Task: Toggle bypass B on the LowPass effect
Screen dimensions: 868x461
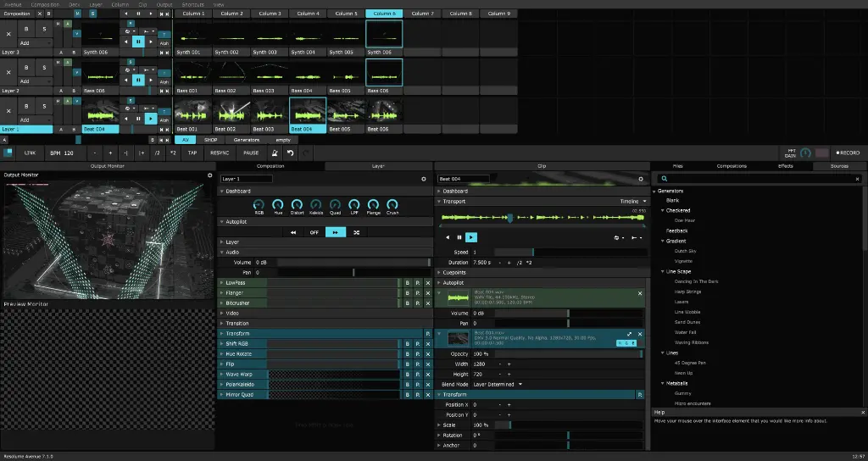Action: (407, 282)
